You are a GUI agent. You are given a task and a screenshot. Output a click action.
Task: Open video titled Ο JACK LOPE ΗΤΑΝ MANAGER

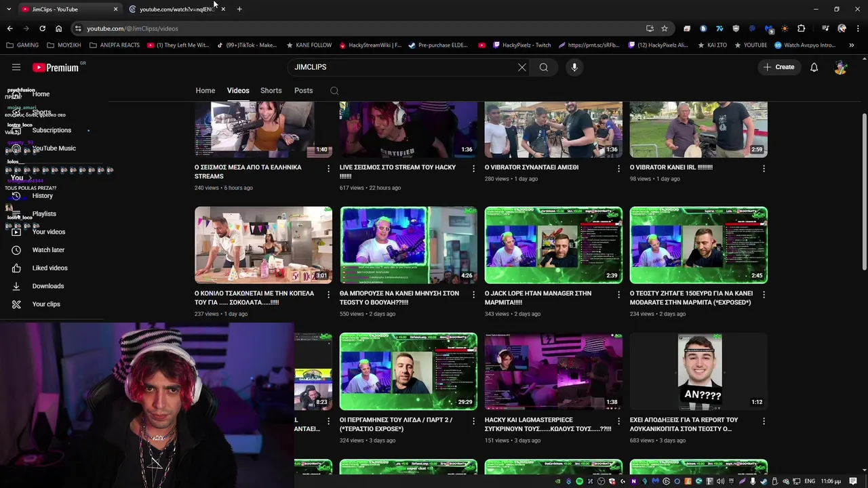pyautogui.click(x=538, y=298)
